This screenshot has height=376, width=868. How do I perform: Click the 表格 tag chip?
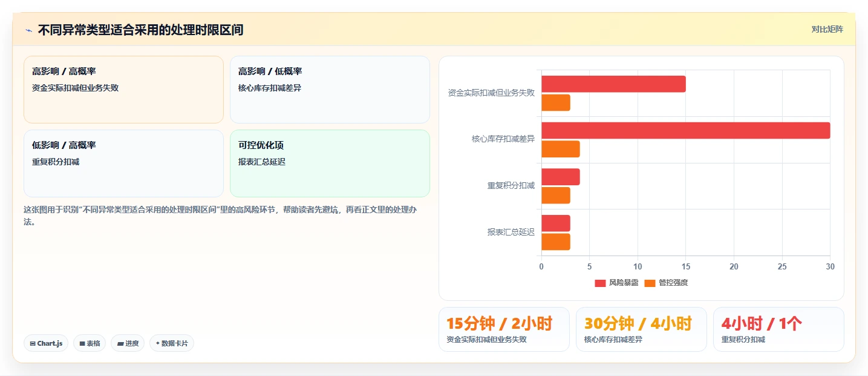coord(90,343)
